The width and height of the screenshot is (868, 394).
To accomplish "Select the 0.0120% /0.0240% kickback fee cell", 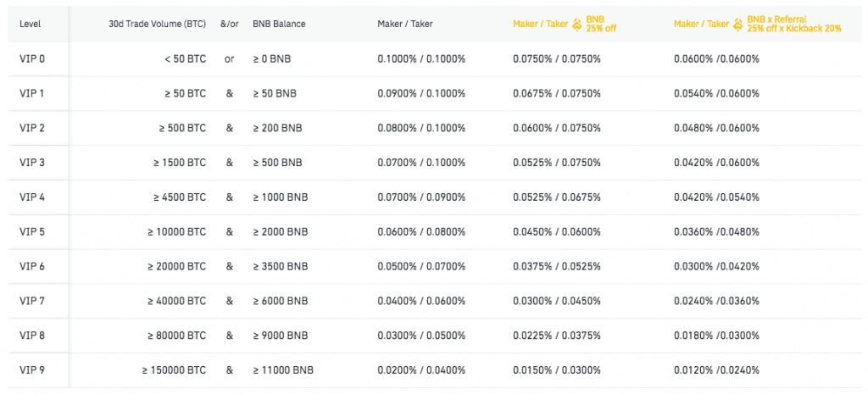I will coord(716,370).
